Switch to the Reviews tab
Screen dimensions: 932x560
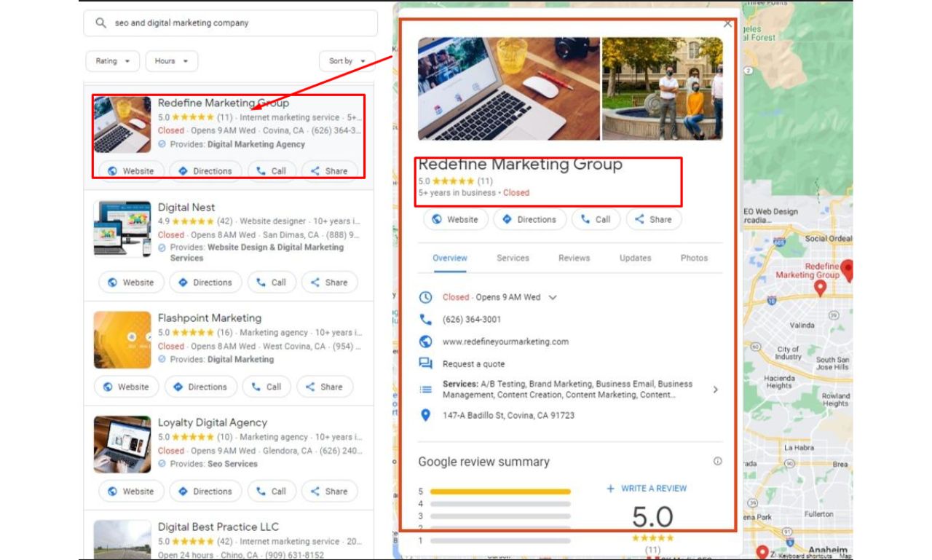[574, 258]
